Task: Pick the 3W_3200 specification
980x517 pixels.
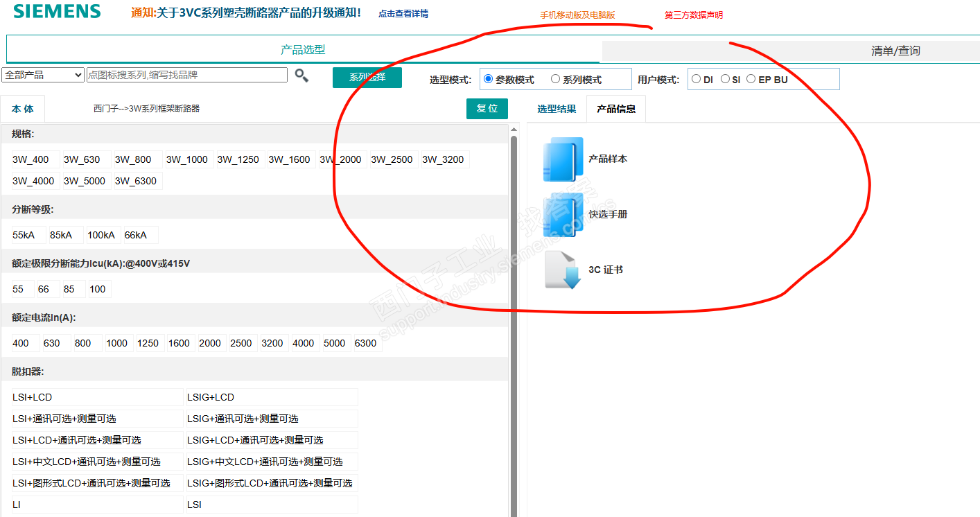Action: click(444, 159)
